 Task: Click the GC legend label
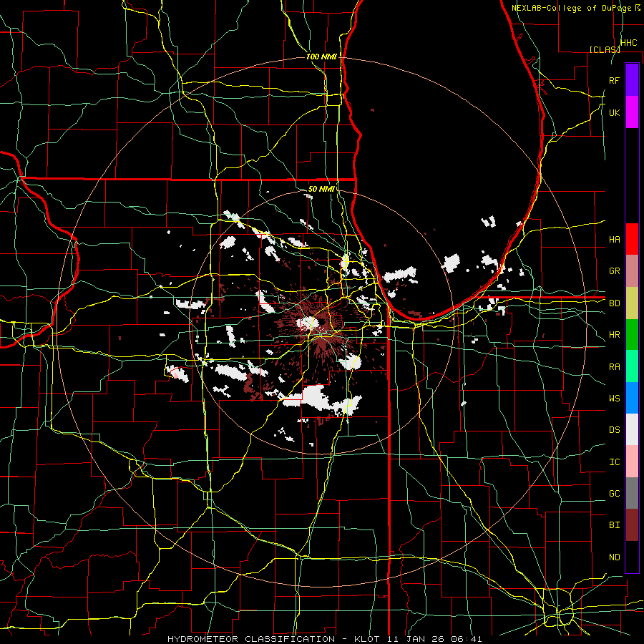point(614,494)
